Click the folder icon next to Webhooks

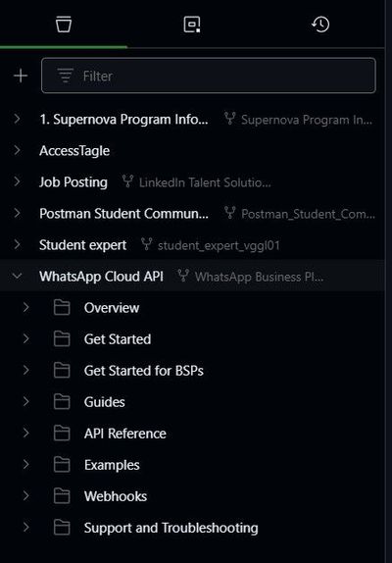62,496
